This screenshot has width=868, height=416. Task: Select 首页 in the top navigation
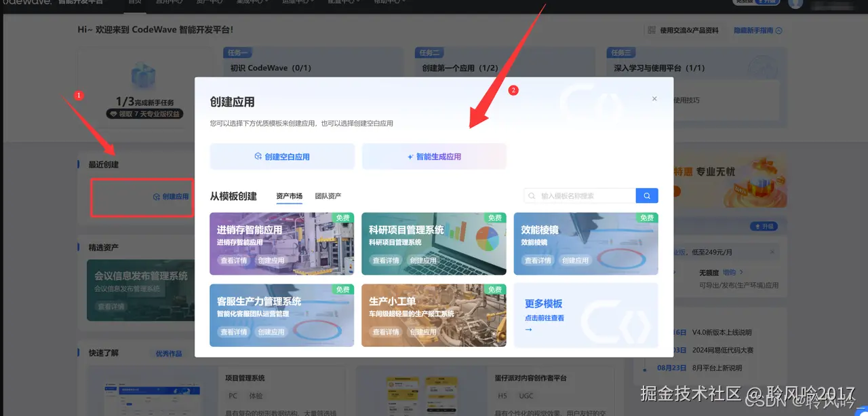134,2
